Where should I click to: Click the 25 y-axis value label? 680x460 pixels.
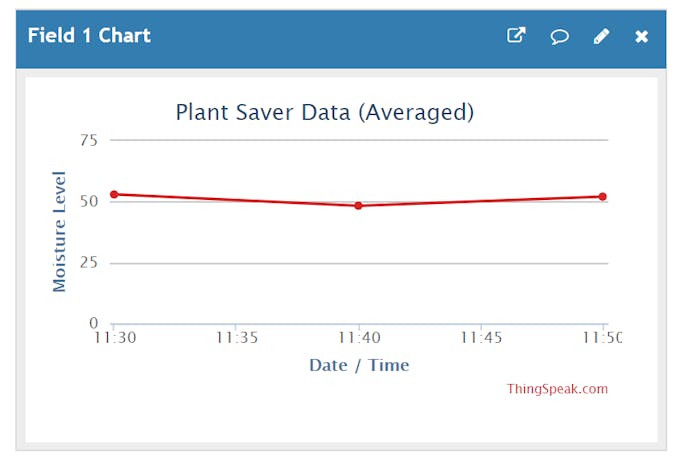click(89, 262)
